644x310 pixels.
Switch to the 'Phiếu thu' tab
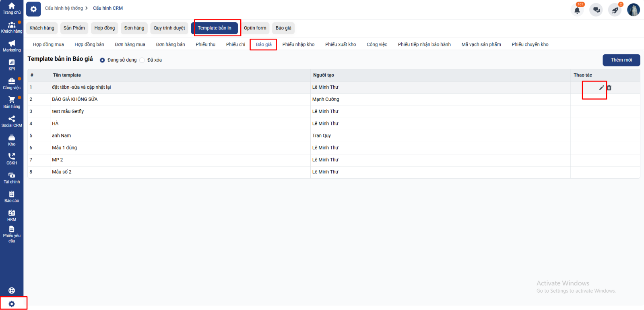click(x=205, y=44)
